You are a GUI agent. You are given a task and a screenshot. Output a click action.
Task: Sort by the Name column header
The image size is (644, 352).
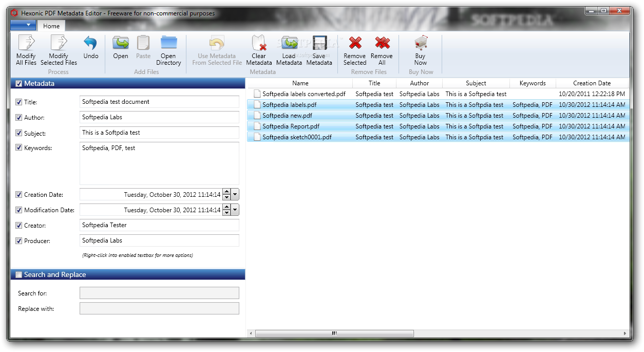300,83
